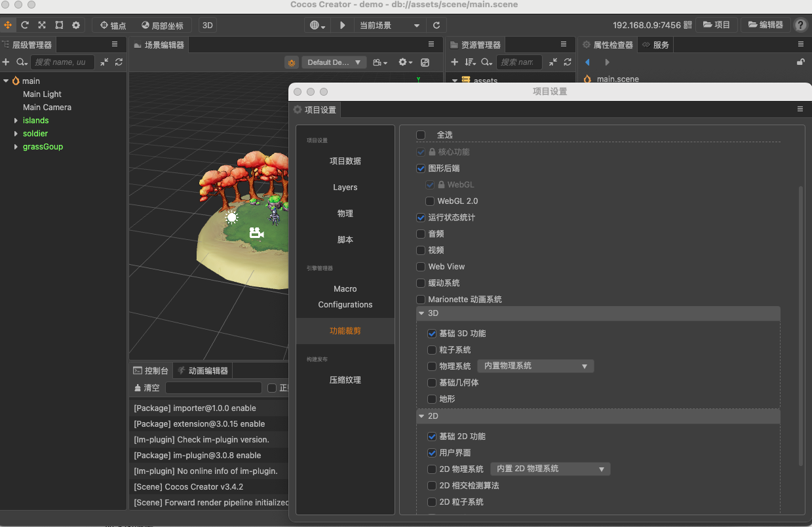Expand the soldier node
This screenshot has height=527, width=812.
click(16, 134)
